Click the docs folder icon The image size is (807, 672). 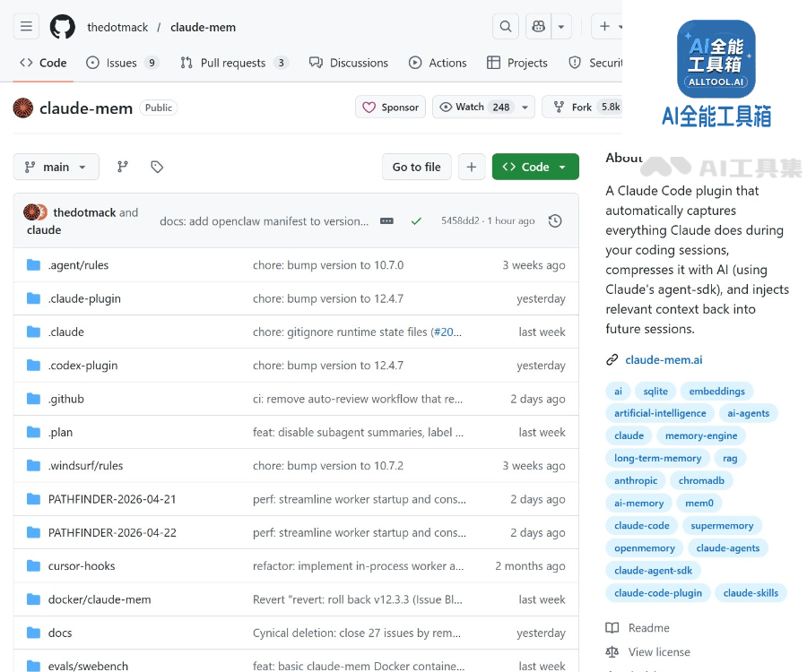tap(33, 633)
